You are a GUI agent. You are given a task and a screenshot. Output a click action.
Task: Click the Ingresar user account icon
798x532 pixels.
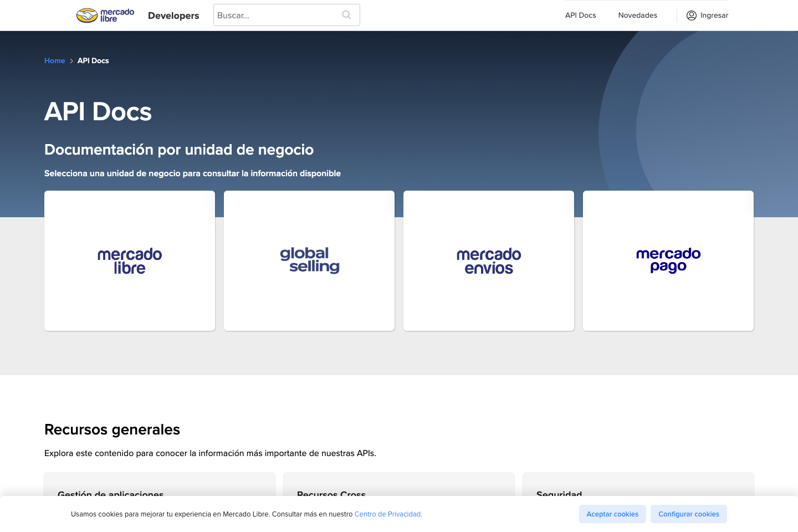[691, 15]
